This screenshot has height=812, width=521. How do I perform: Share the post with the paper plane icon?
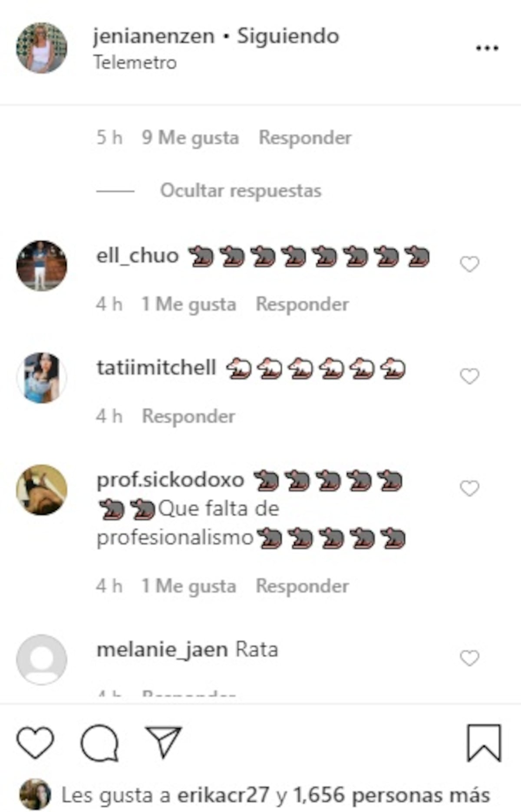coord(164,742)
